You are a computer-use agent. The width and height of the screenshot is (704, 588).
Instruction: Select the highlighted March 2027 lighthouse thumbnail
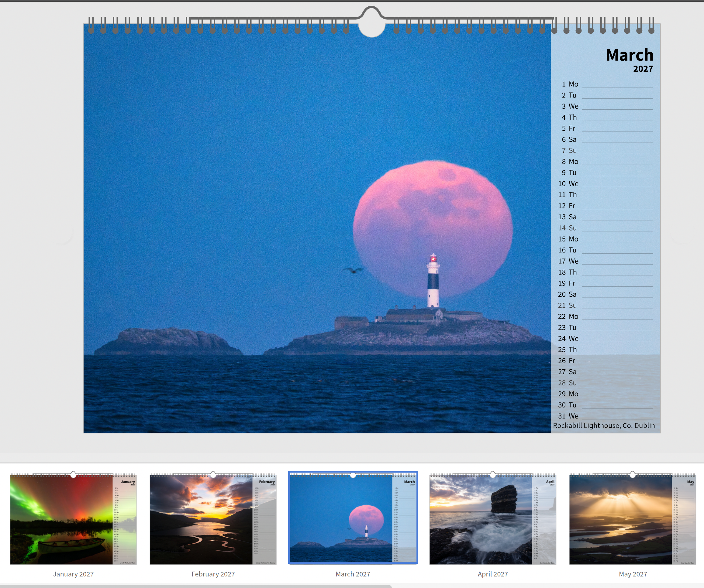pos(353,518)
